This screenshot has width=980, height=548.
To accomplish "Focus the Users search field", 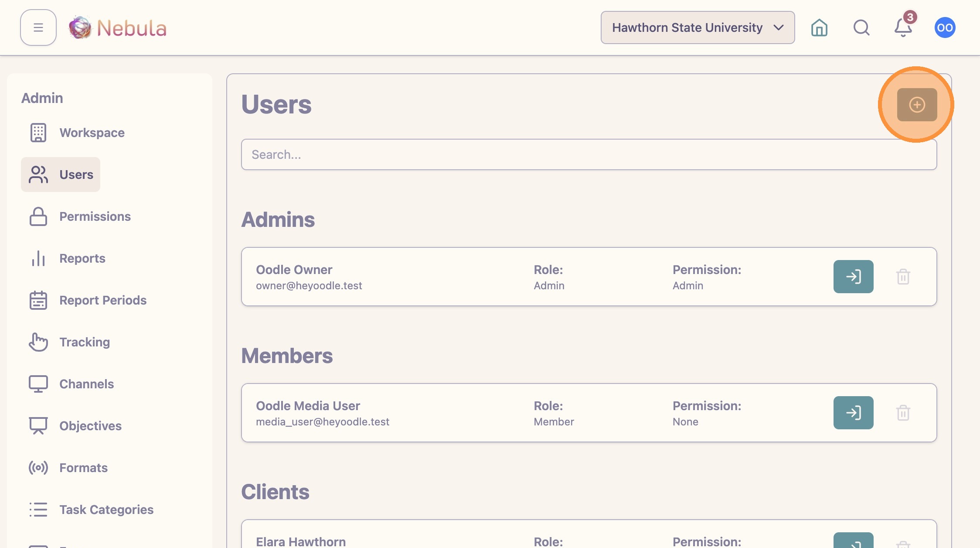I will [589, 154].
